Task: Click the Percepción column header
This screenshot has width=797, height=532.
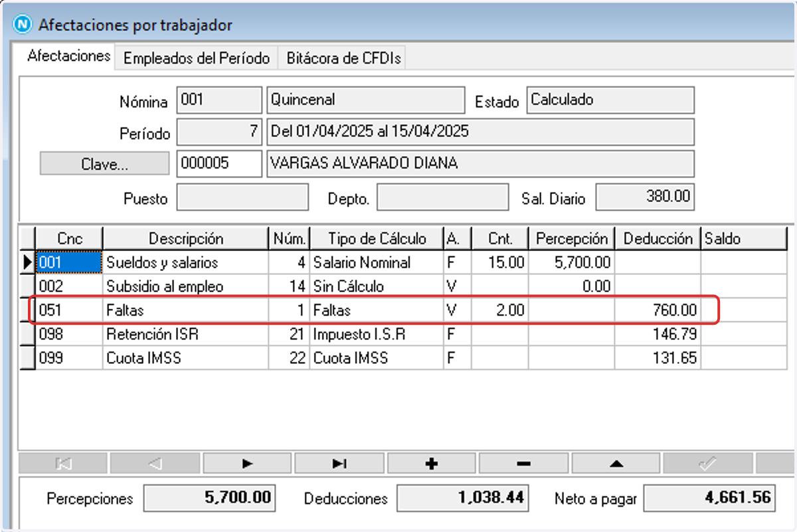Action: click(x=572, y=238)
